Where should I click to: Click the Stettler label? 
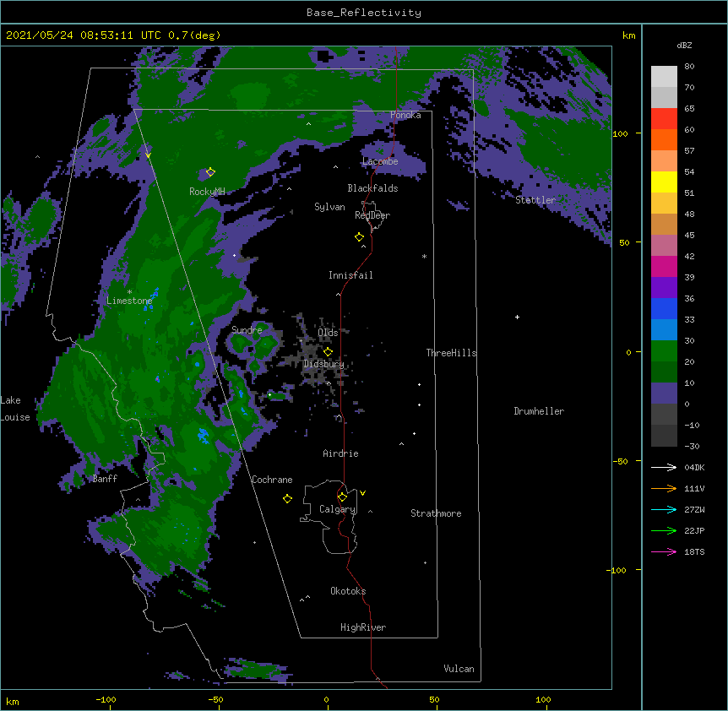[x=535, y=200]
